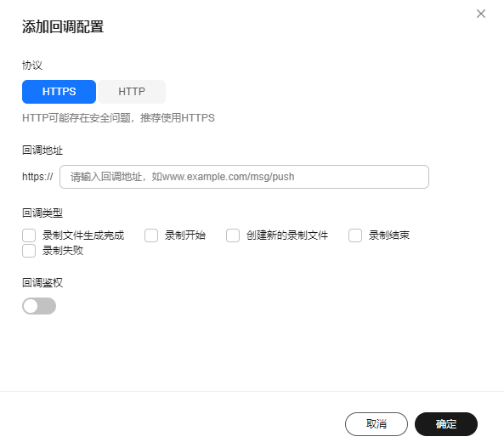Click the 录制开始 label text
Image resolution: width=504 pixels, height=448 pixels.
click(185, 235)
